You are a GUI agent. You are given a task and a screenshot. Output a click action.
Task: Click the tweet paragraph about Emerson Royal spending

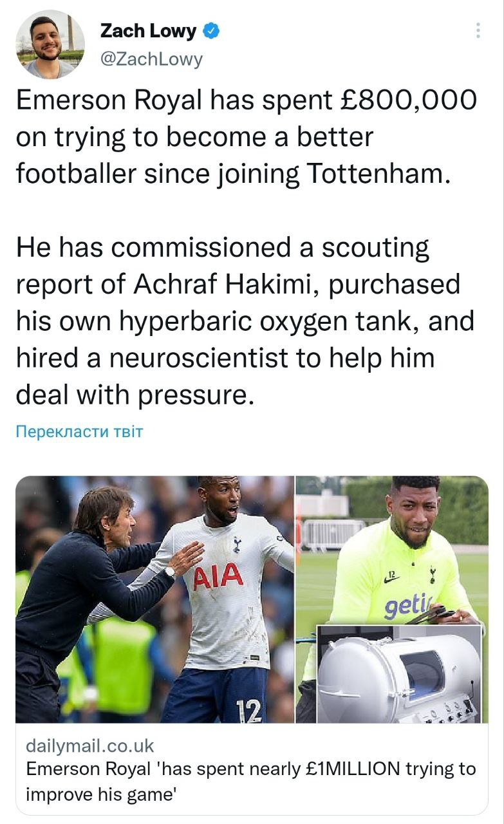click(246, 137)
